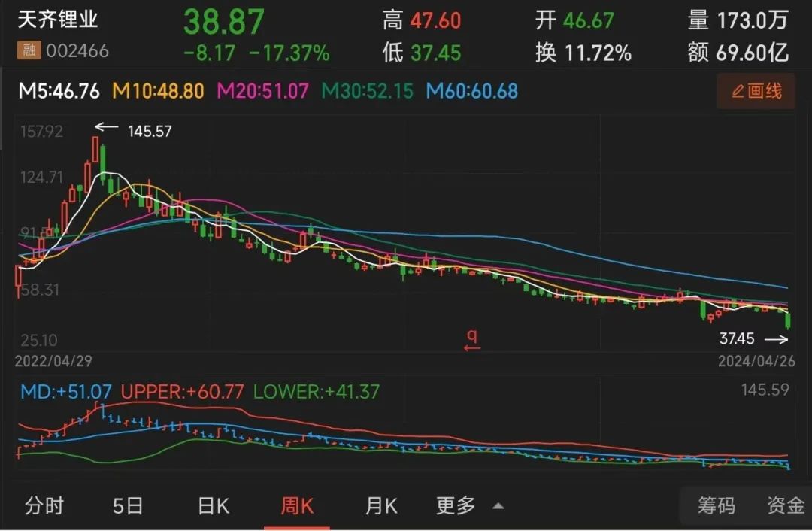Click the percent change -17.37%

point(289,53)
